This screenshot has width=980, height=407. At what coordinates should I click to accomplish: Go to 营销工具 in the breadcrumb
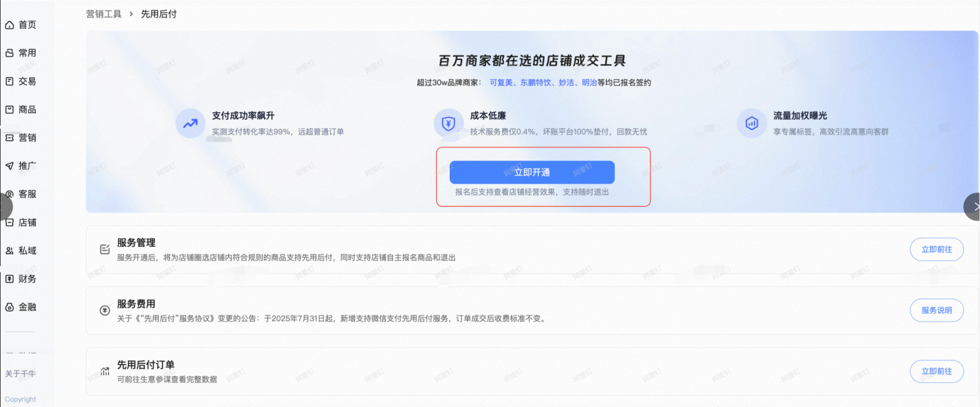click(x=104, y=14)
